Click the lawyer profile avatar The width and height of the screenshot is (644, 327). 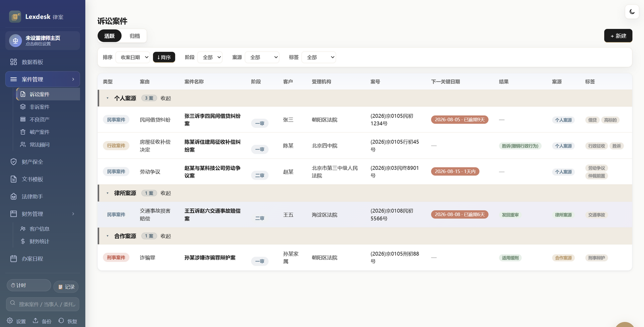point(15,41)
